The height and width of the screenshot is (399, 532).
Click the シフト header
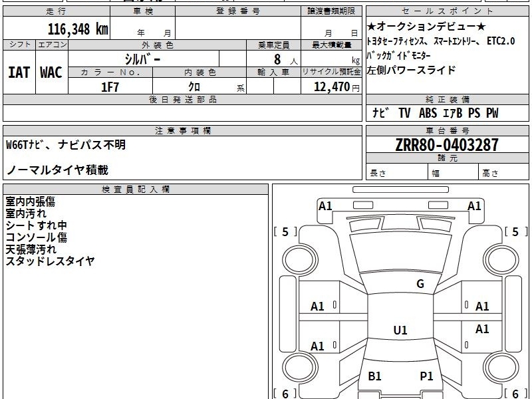click(x=19, y=45)
